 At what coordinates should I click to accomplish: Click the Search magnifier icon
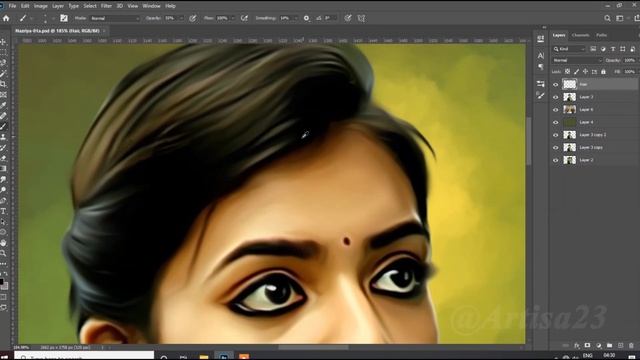click(x=607, y=18)
